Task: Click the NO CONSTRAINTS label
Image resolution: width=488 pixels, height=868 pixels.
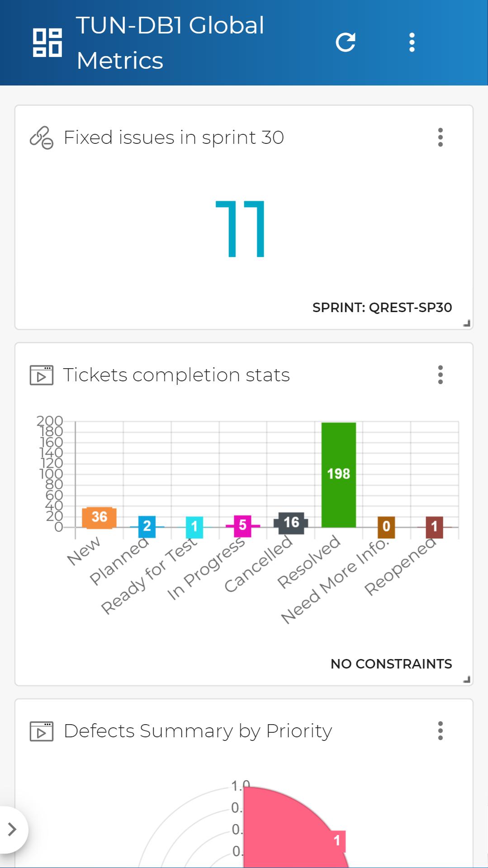Action: [x=391, y=664]
